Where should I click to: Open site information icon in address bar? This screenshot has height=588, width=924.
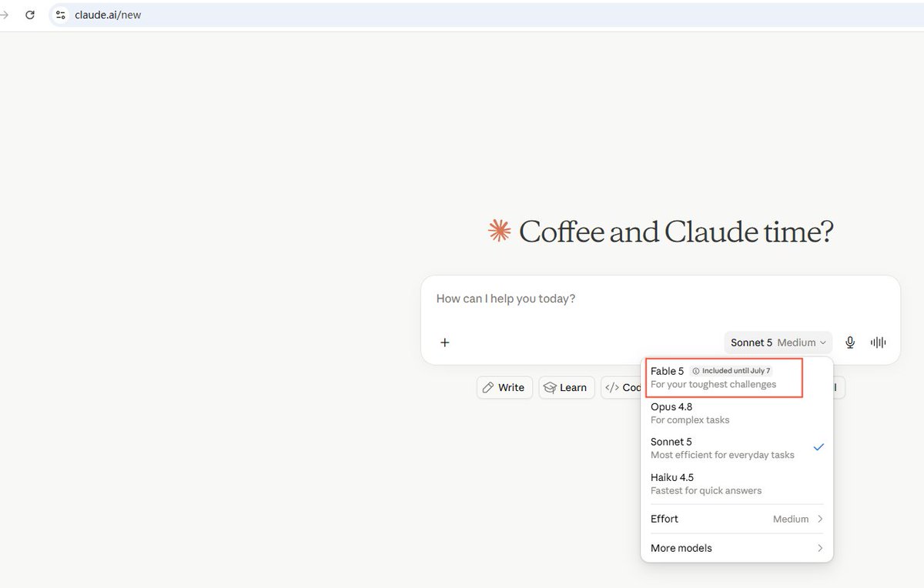pyautogui.click(x=61, y=15)
